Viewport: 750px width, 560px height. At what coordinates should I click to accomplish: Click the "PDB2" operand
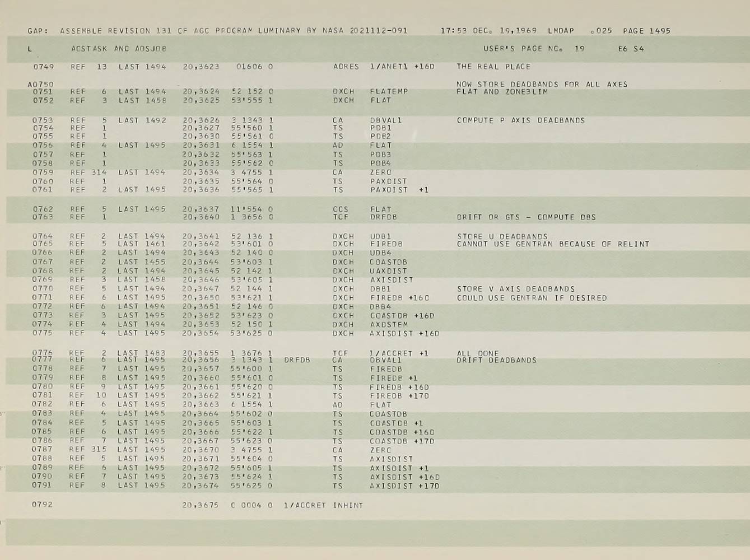pyautogui.click(x=380, y=137)
